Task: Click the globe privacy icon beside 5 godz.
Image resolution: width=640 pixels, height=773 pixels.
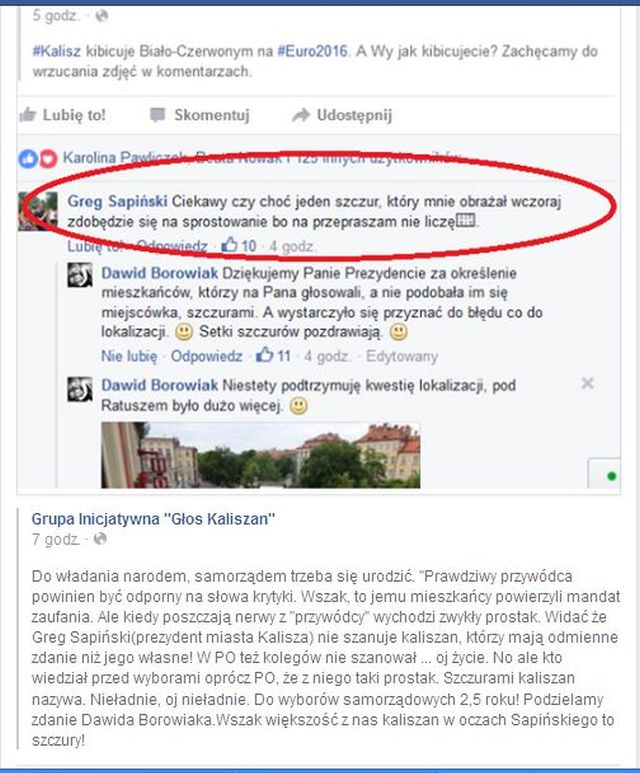Action: [x=102, y=16]
